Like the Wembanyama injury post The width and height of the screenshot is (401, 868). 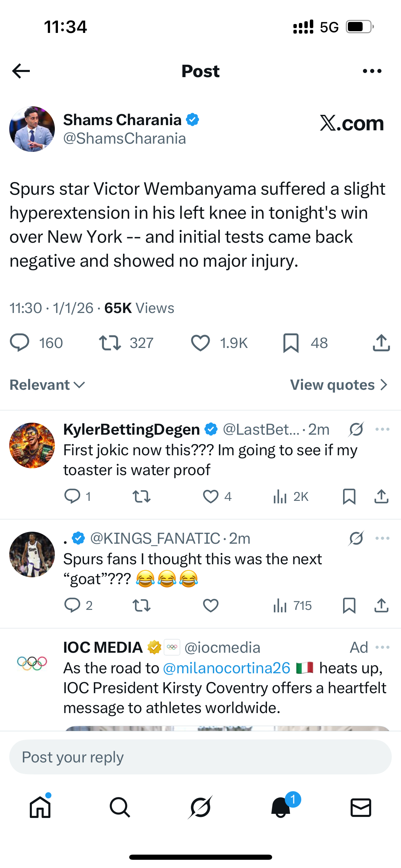click(200, 343)
